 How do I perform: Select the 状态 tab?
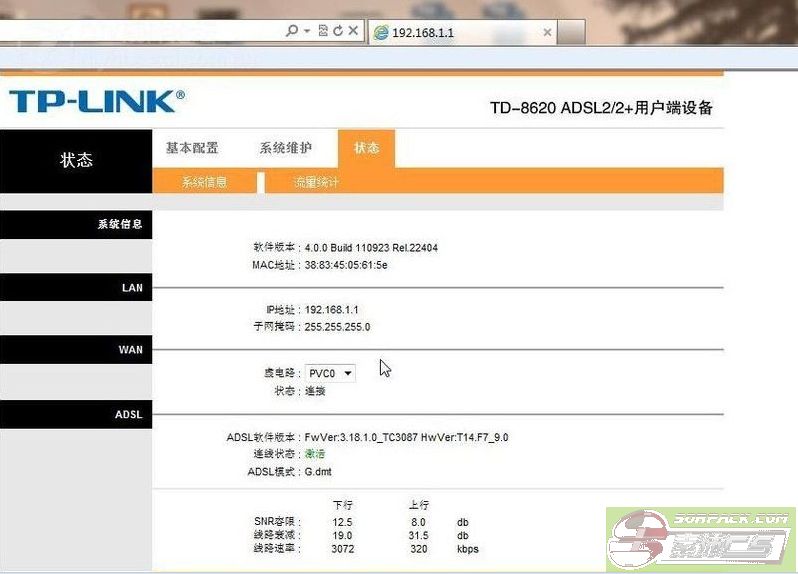coord(366,148)
